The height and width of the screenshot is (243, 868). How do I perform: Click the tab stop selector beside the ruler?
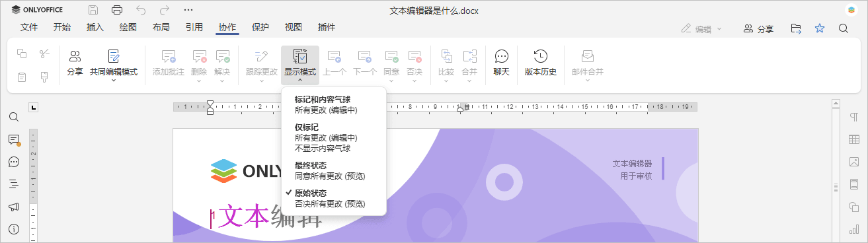[34, 107]
